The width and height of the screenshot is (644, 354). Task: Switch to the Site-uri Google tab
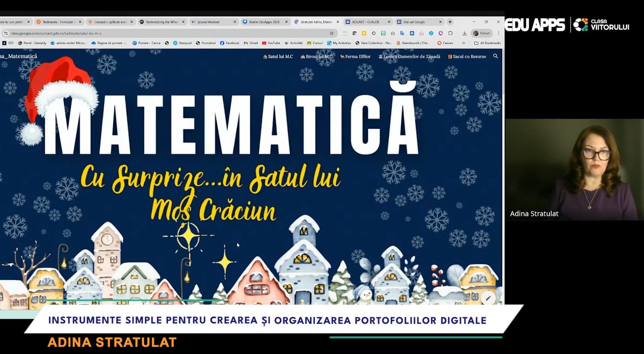coord(419,22)
